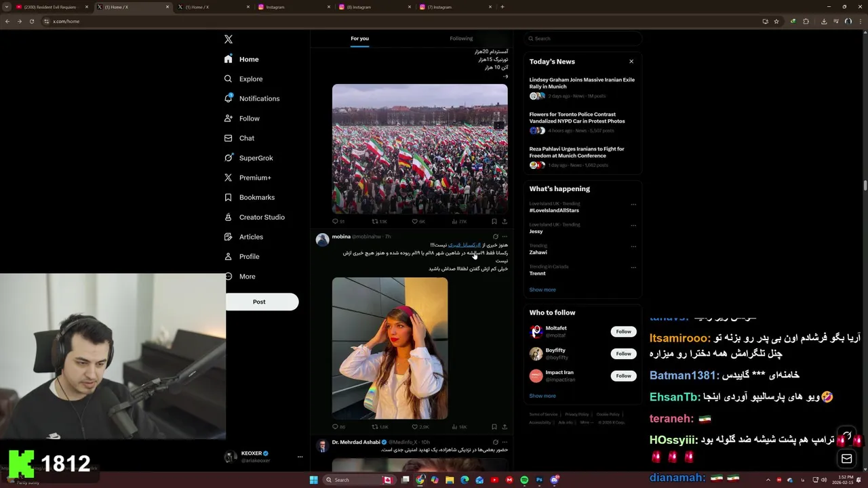Follow the Moltafet account
Viewport: 868px width, 488px height.
point(624,331)
